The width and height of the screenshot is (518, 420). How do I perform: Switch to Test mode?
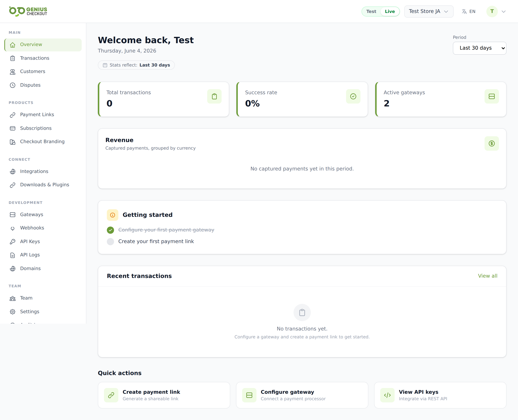(371, 11)
